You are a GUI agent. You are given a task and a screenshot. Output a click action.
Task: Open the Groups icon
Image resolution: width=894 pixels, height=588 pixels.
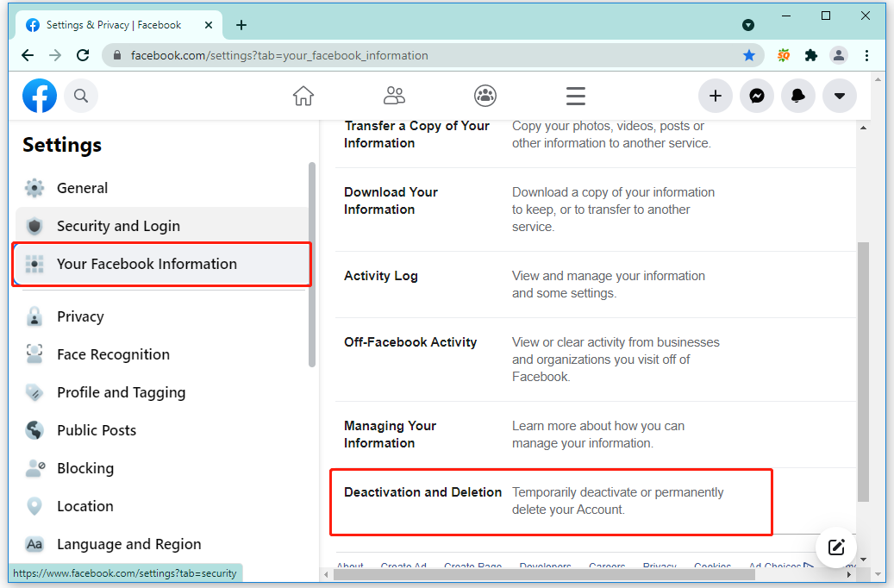[x=485, y=96]
